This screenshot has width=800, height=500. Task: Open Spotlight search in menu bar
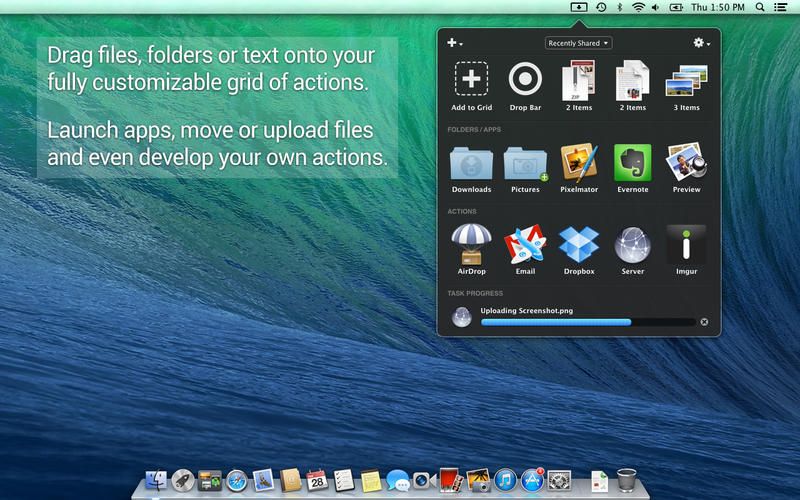tap(760, 7)
